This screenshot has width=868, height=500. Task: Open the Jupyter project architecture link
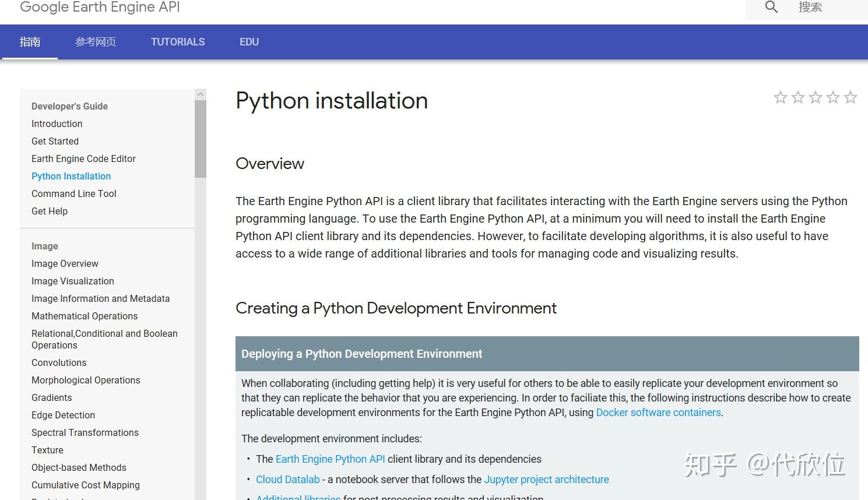(546, 480)
